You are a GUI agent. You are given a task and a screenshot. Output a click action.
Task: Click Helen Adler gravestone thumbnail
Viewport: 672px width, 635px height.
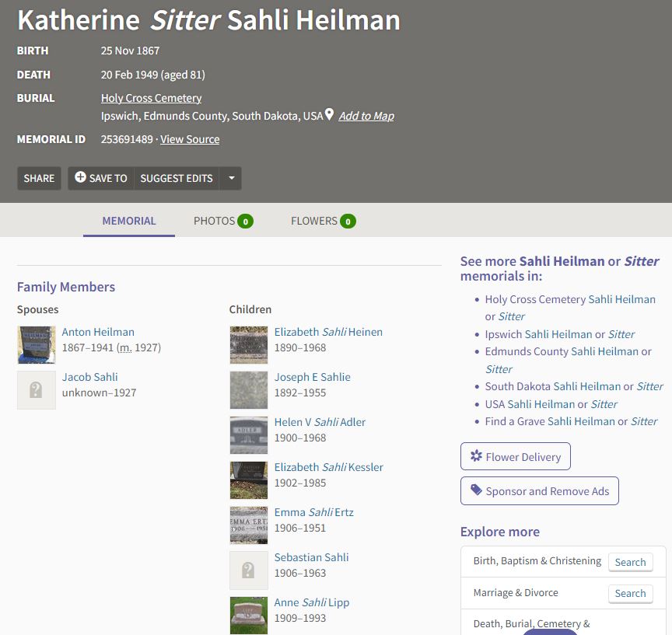point(249,435)
